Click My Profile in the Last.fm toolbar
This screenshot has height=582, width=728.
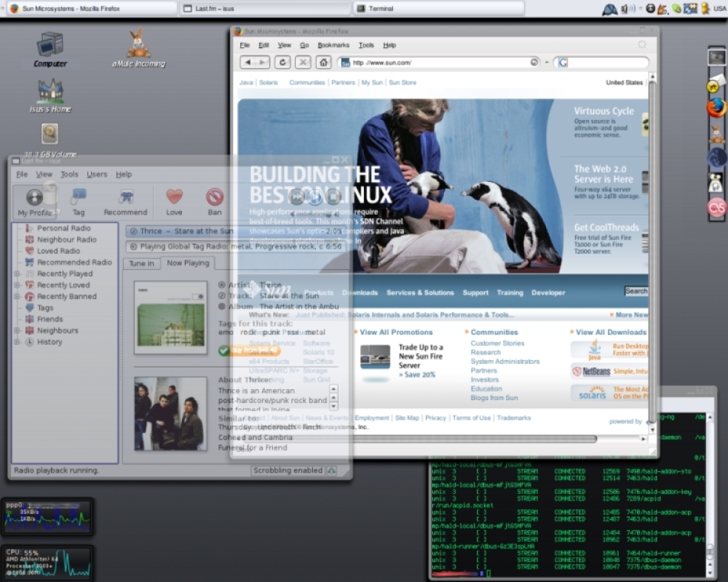pyautogui.click(x=34, y=202)
